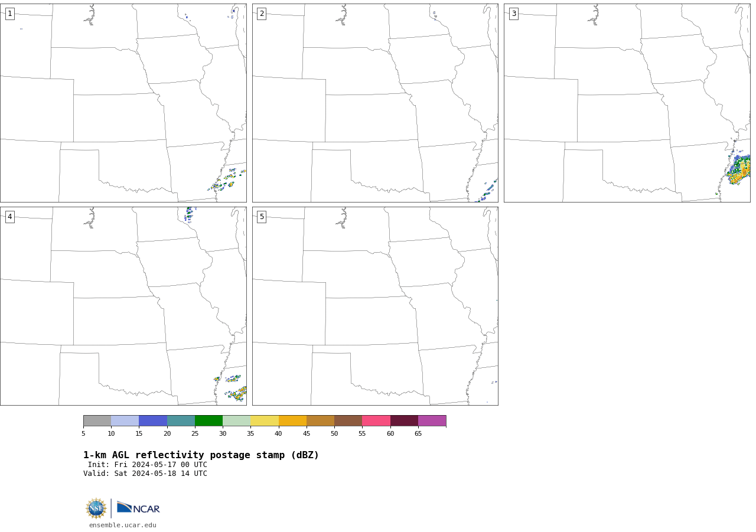The height and width of the screenshot is (532, 756).
Task: Click the colorbar tick label 65
Action: tap(418, 434)
